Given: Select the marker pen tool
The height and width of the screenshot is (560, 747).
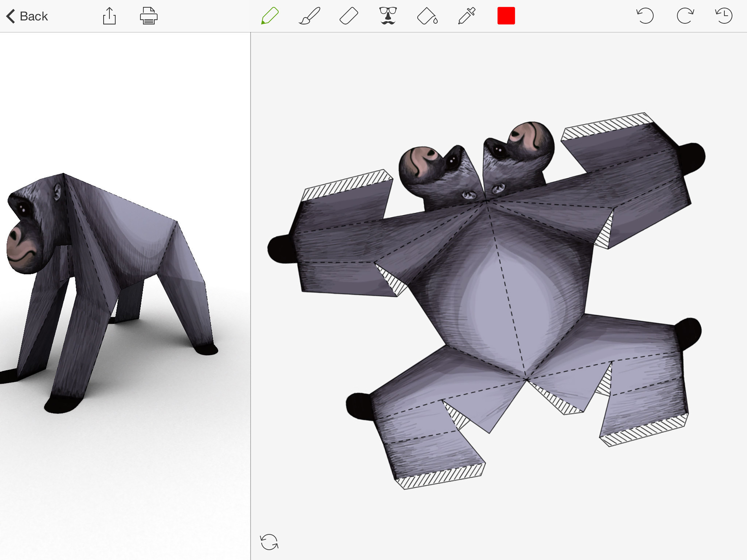Looking at the screenshot, I should 270,16.
